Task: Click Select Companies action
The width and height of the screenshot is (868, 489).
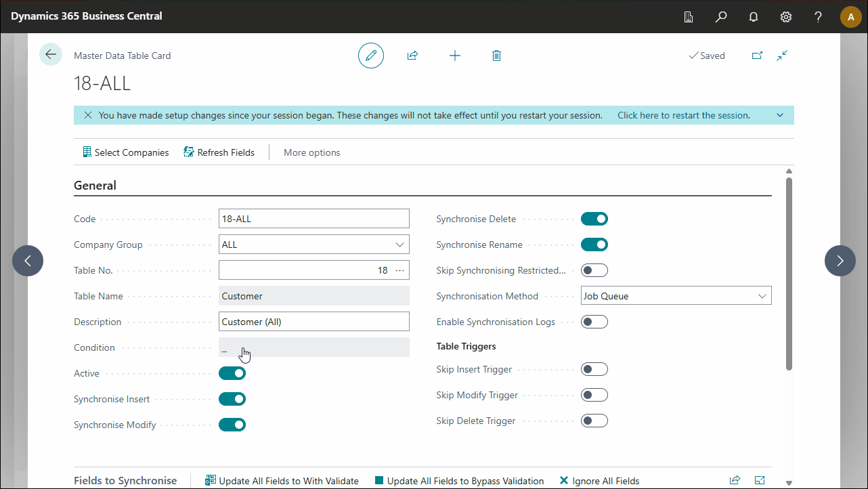Action: pos(126,152)
